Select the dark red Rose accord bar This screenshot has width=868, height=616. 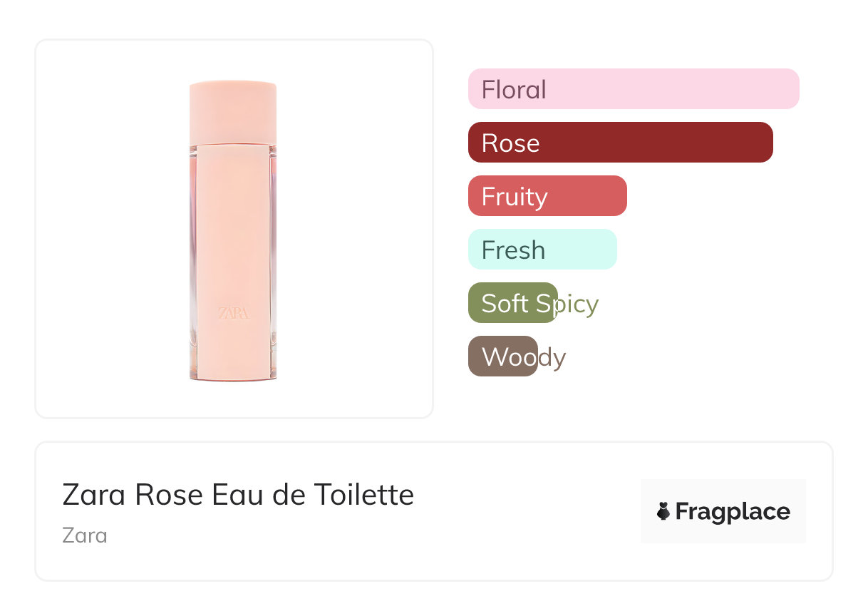click(x=620, y=143)
